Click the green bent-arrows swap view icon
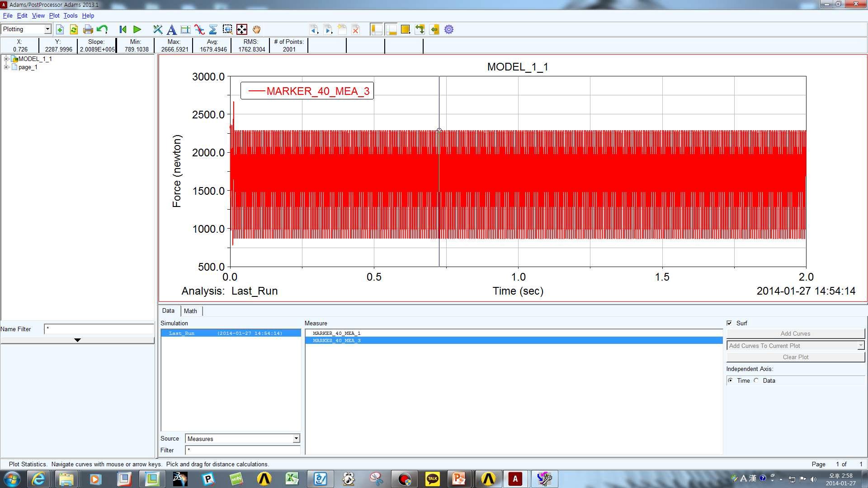The image size is (868, 488). (420, 30)
